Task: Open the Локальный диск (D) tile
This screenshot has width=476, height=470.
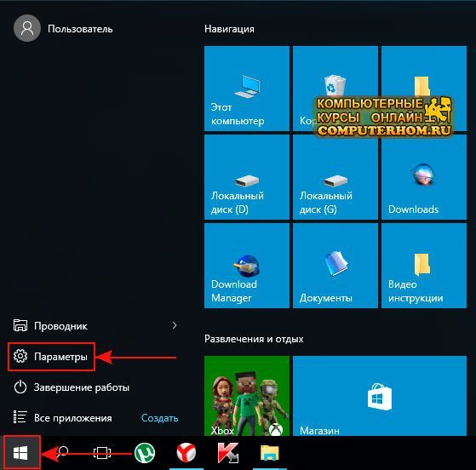Action: (x=246, y=177)
